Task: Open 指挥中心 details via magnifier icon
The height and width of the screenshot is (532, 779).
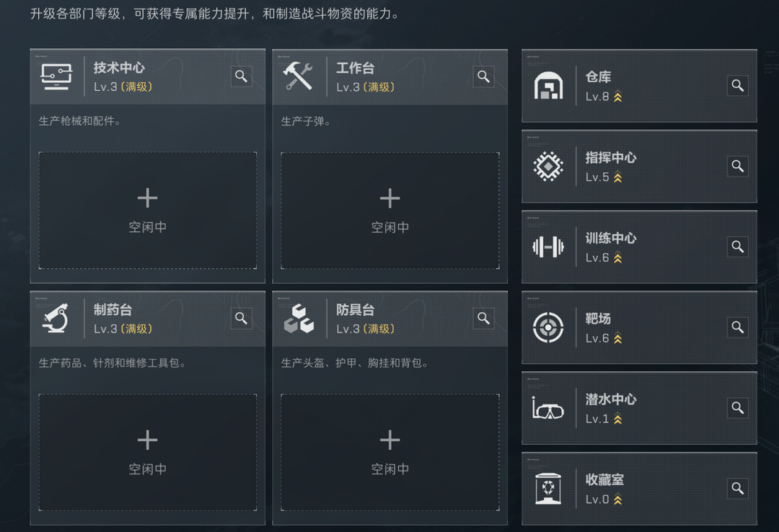Action: pyautogui.click(x=737, y=166)
